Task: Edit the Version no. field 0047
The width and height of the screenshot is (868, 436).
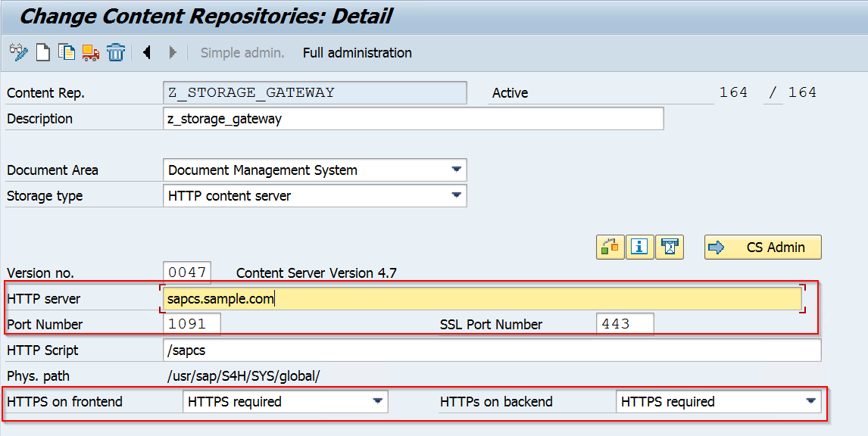Action: [x=187, y=272]
